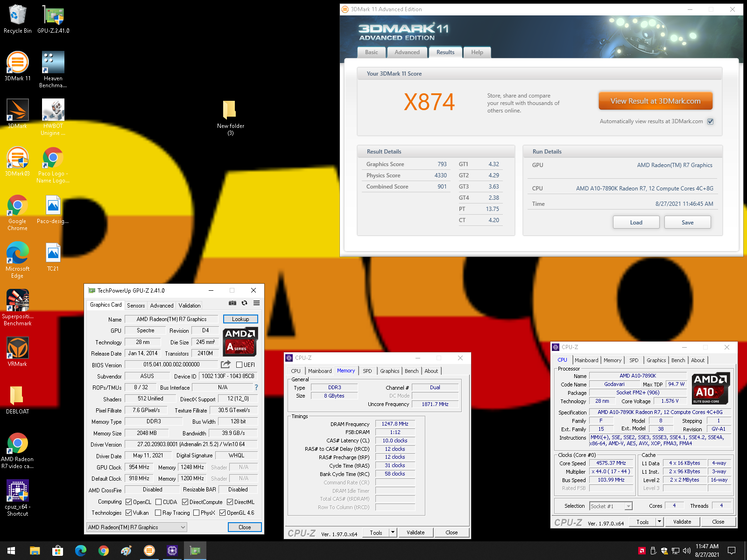The image size is (747, 560).
Task: Select the DEBLOAT folder on desktop
Action: tap(17, 400)
